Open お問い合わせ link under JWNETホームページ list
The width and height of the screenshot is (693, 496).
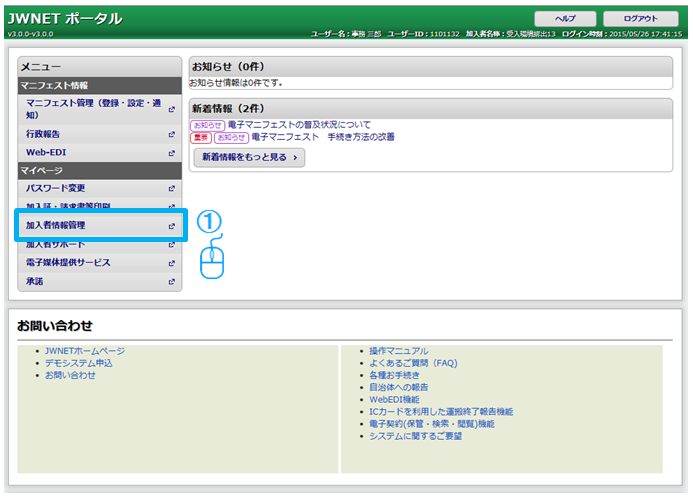coord(70,375)
